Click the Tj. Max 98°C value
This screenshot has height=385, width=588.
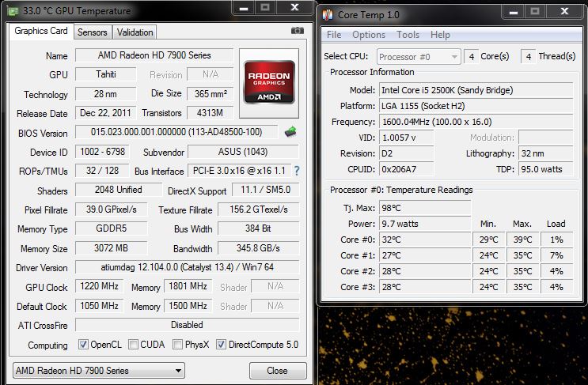[425, 208]
